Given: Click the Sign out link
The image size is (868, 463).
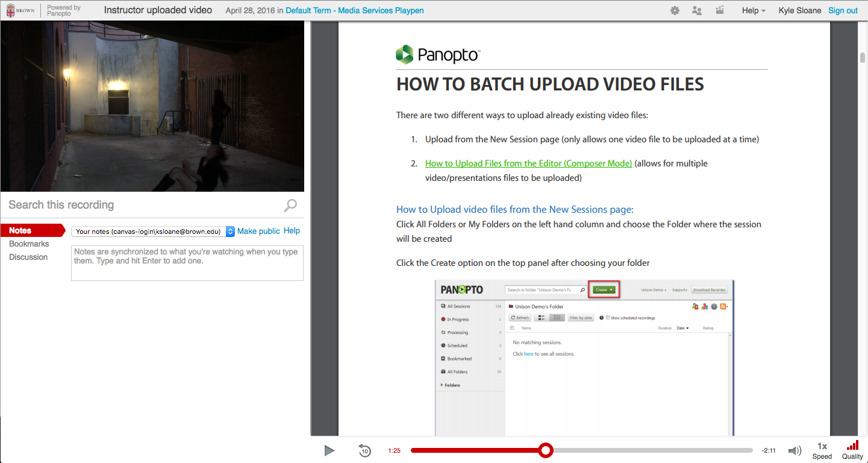Looking at the screenshot, I should click(843, 10).
